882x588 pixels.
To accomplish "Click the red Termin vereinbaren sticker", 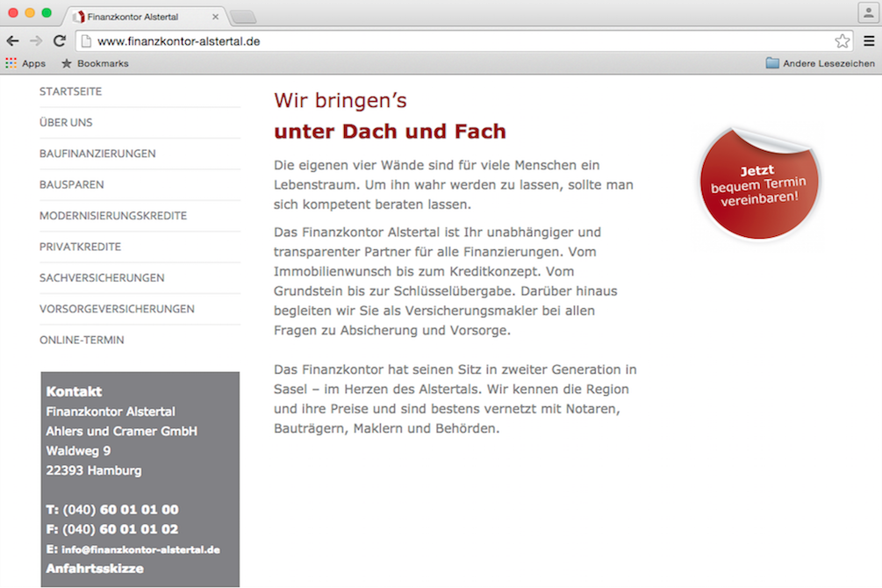I will click(x=759, y=184).
